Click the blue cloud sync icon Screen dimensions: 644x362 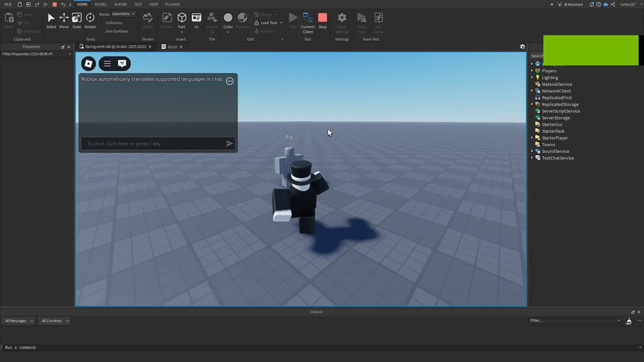[x=606, y=4]
